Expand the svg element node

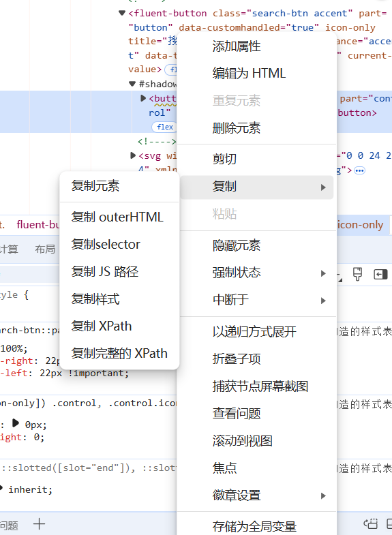133,156
